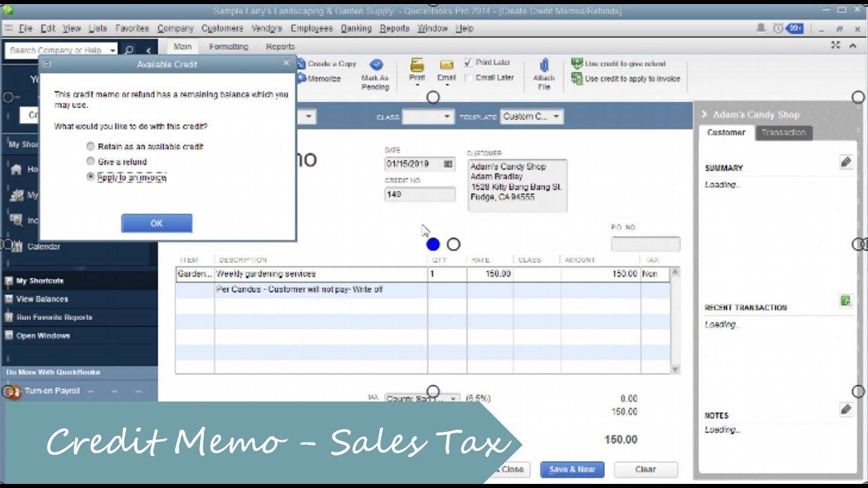Viewport: 868px width, 488px height.
Task: Collapse the left sidebar arrow
Action: click(149, 50)
